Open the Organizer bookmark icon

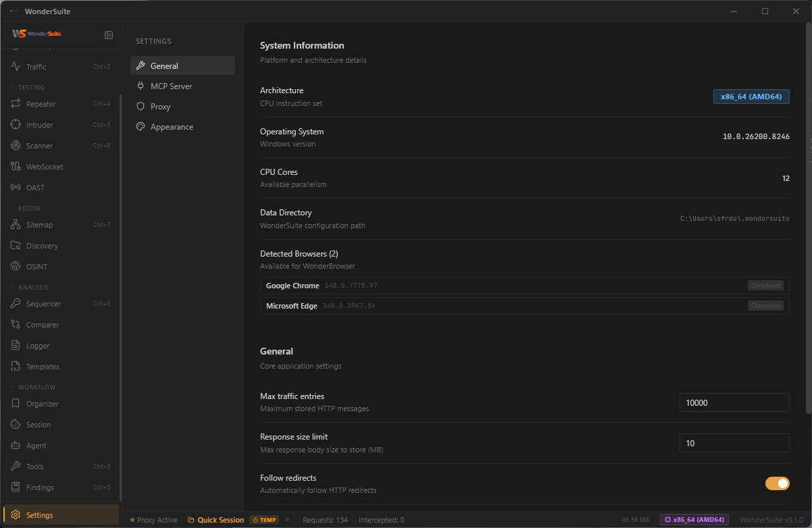pyautogui.click(x=16, y=404)
